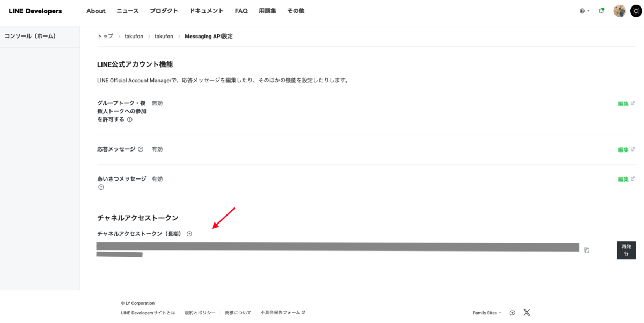Click the LINE Developers logo
The width and height of the screenshot is (644, 323).
coord(35,11)
